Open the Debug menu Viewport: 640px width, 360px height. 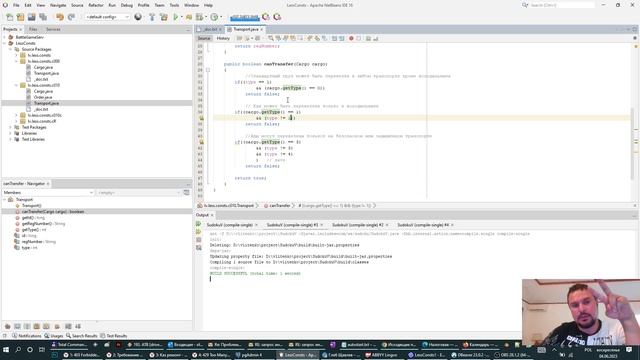[x=127, y=5]
